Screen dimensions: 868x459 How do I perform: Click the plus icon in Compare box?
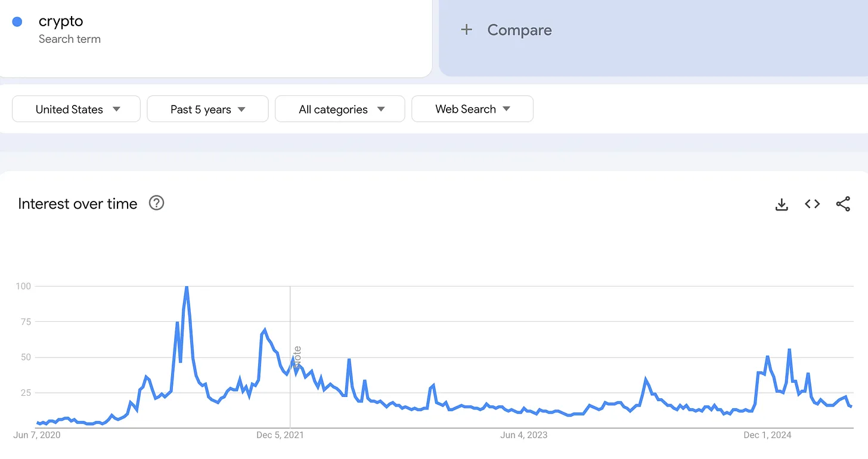(466, 30)
